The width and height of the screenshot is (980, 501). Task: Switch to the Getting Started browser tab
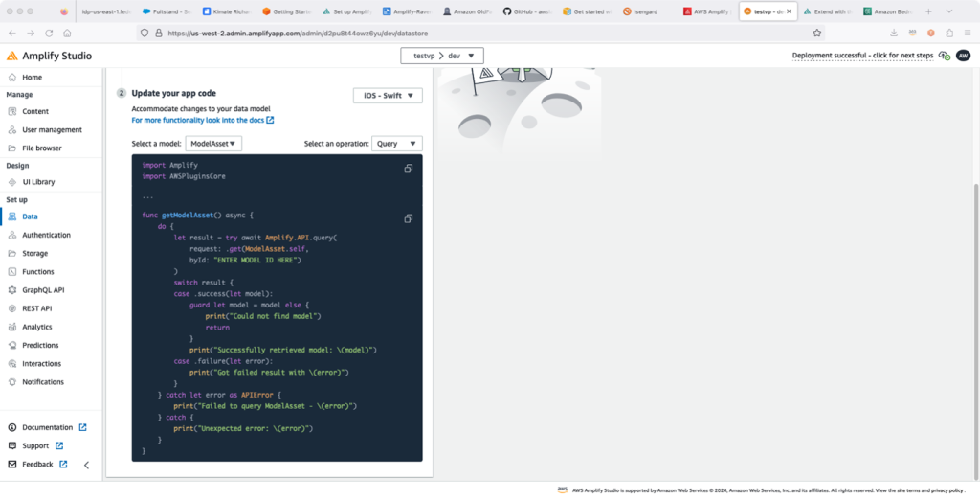pos(287,11)
